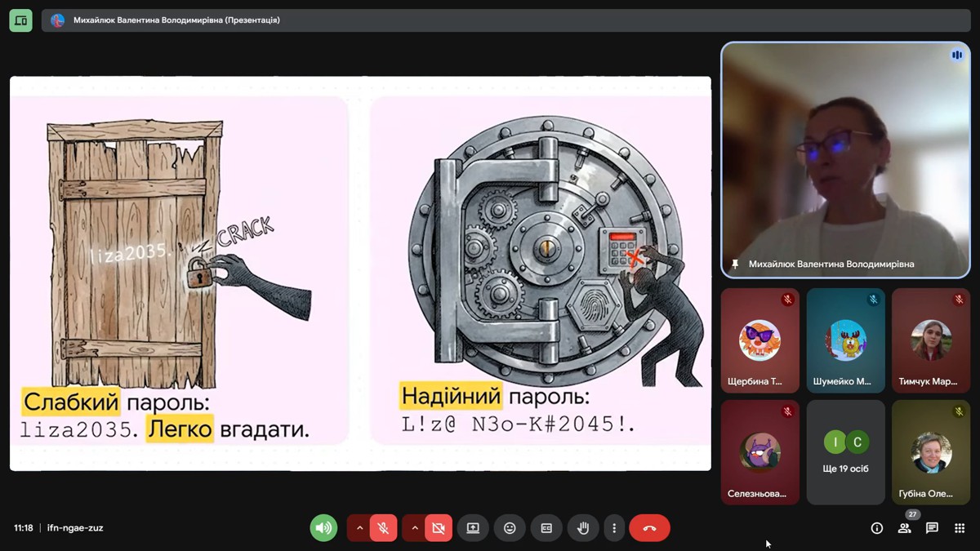Leave the call with red hang-up button
Viewport: 980px width, 551px height.
click(649, 528)
